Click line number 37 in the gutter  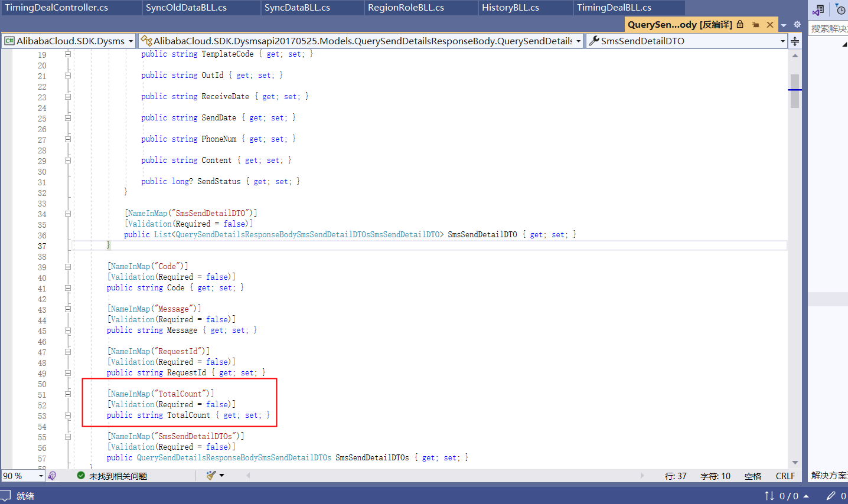point(42,246)
